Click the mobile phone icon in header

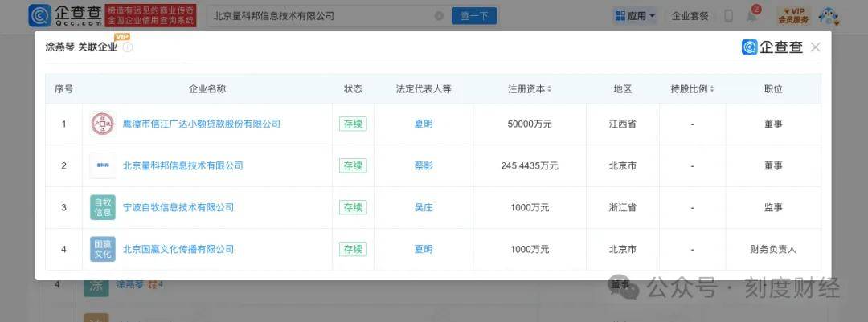point(728,16)
